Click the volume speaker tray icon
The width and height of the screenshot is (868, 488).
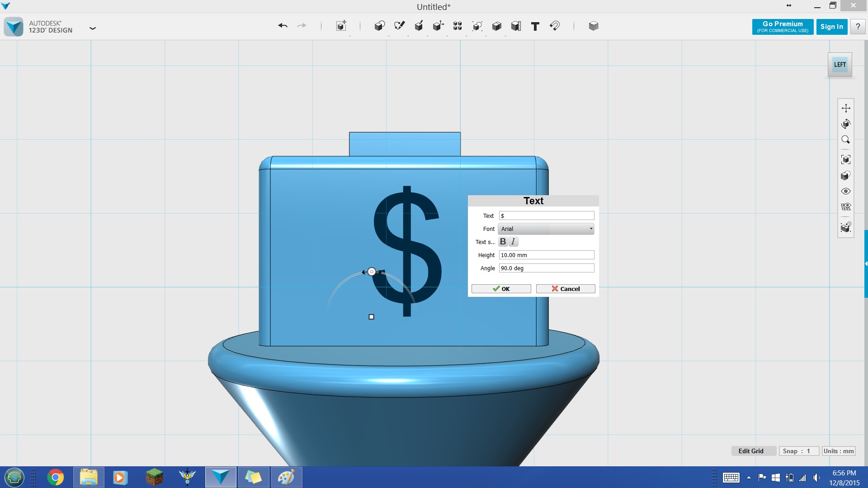coord(816,478)
